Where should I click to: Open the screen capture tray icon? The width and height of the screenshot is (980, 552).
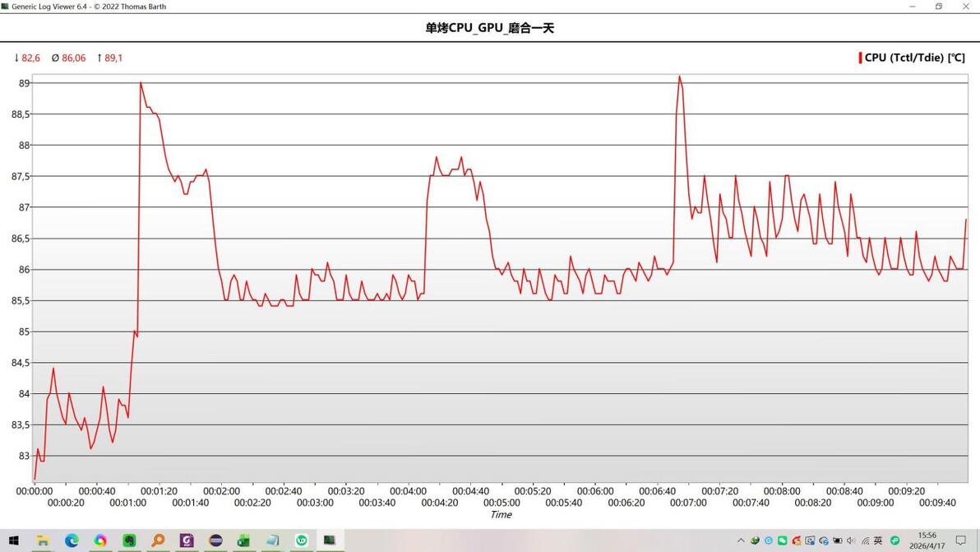point(810,540)
